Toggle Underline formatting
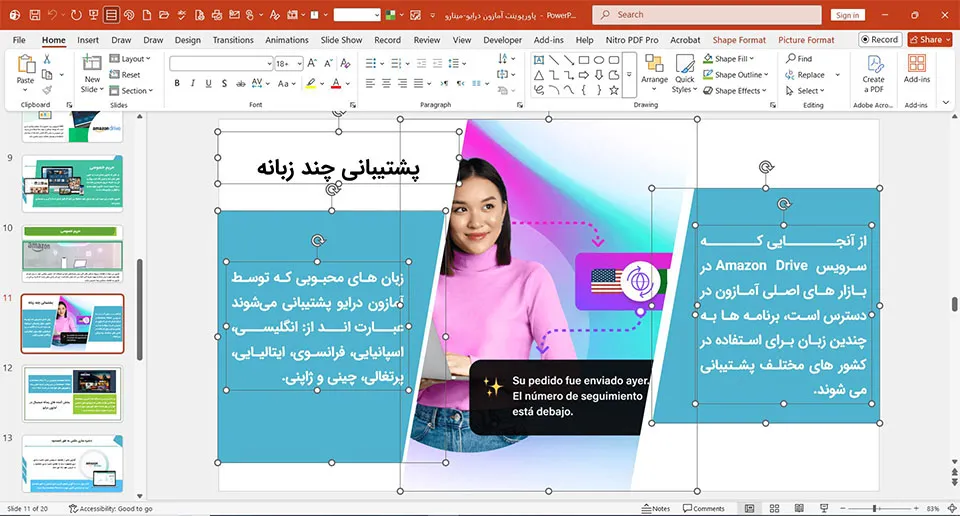This screenshot has width=960, height=516. coord(208,83)
